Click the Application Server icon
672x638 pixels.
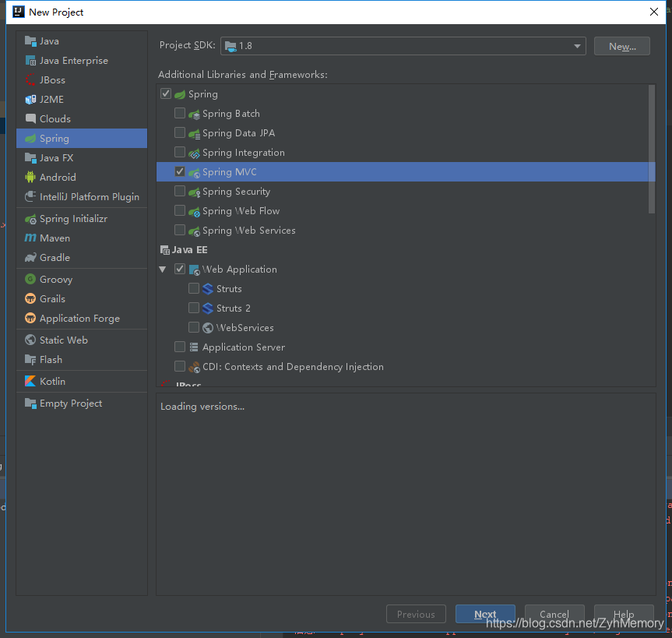click(x=194, y=347)
